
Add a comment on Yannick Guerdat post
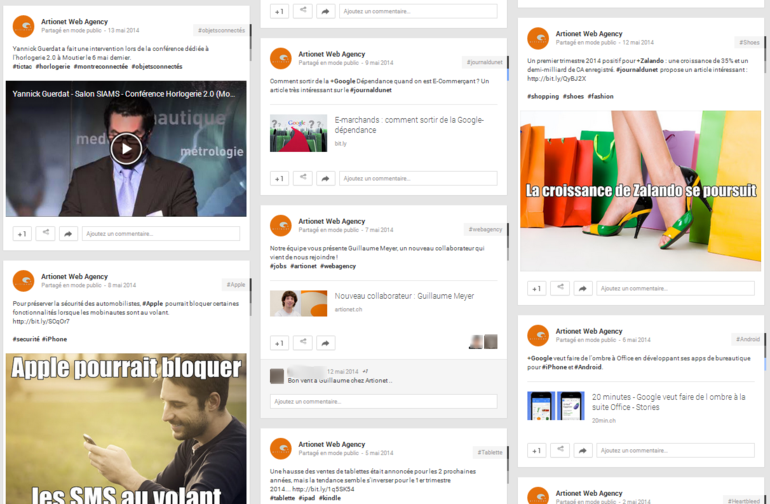(161, 234)
